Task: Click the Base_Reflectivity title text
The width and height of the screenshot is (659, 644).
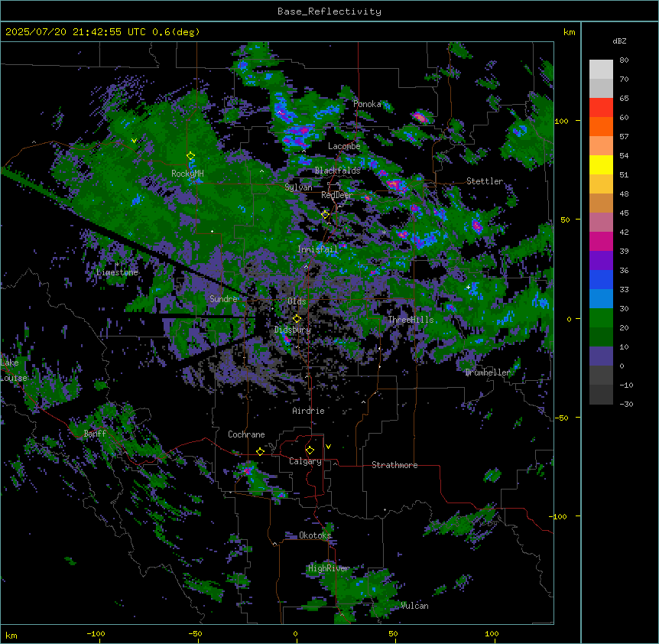Action: click(x=329, y=11)
